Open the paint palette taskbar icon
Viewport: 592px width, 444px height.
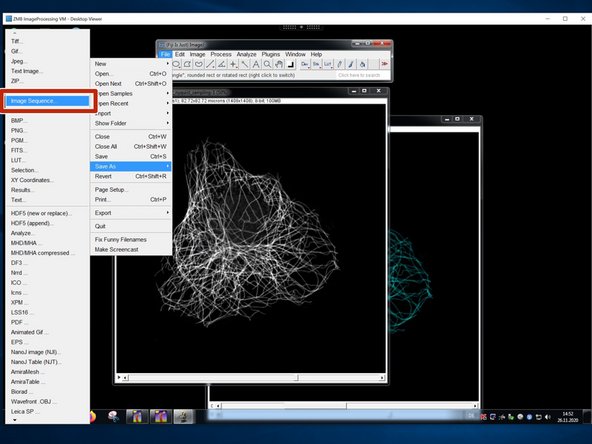(113, 416)
